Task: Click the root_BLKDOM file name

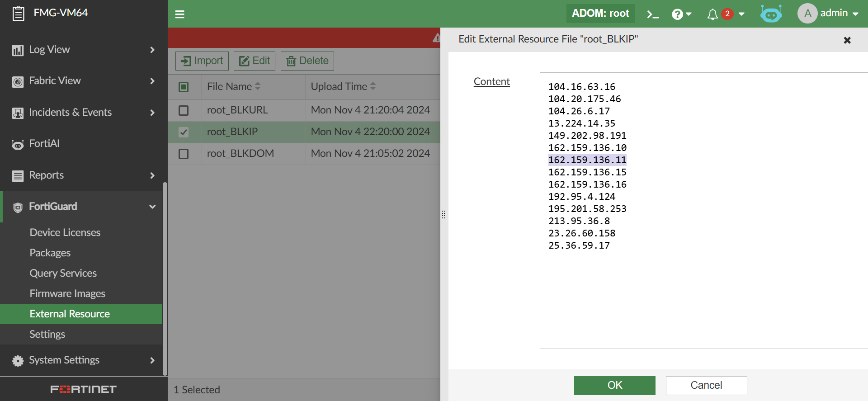Action: tap(241, 154)
